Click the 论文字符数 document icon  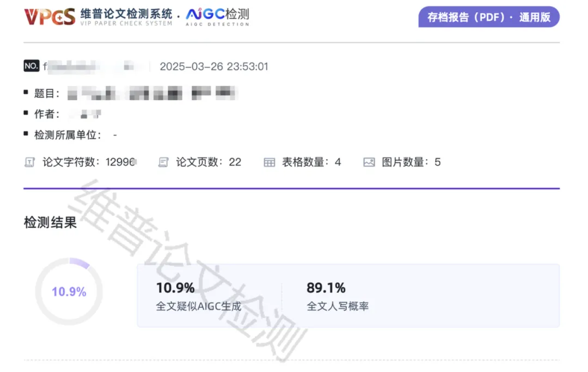click(30, 162)
